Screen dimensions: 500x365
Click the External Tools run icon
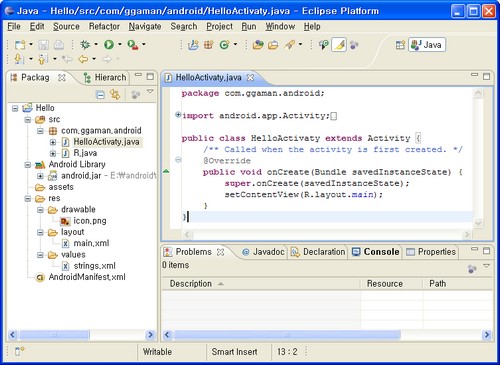tap(133, 44)
